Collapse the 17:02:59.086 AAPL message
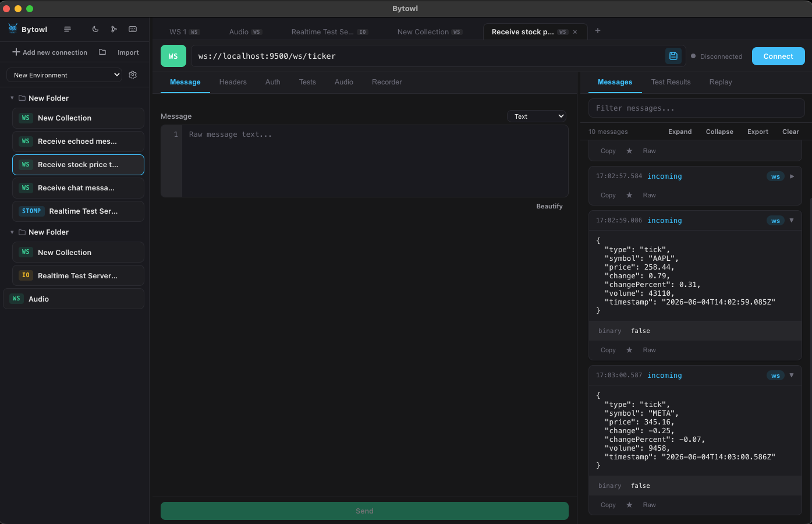812x524 pixels. click(792, 221)
